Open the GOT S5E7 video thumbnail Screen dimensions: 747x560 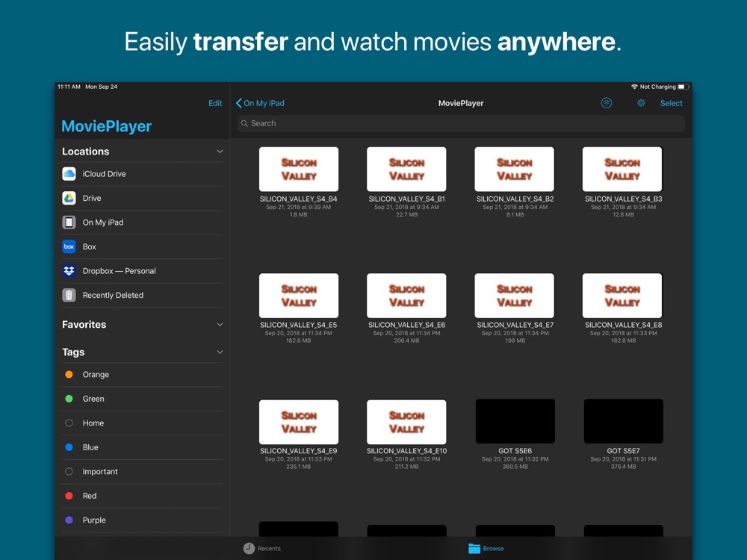click(623, 421)
